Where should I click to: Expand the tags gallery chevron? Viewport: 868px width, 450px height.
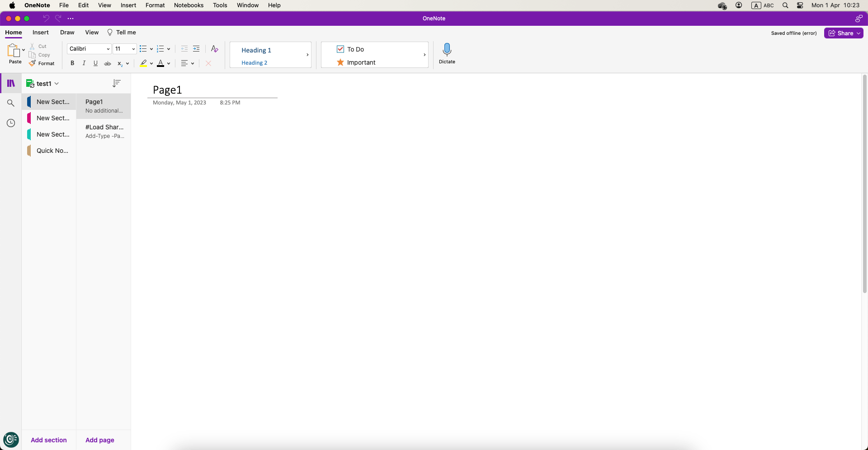pos(425,55)
